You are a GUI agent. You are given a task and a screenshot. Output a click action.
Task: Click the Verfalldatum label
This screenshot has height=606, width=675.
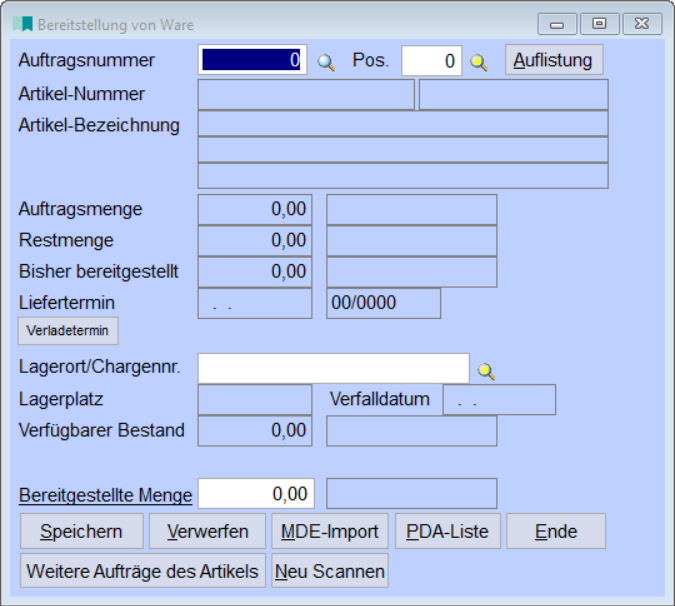point(380,399)
